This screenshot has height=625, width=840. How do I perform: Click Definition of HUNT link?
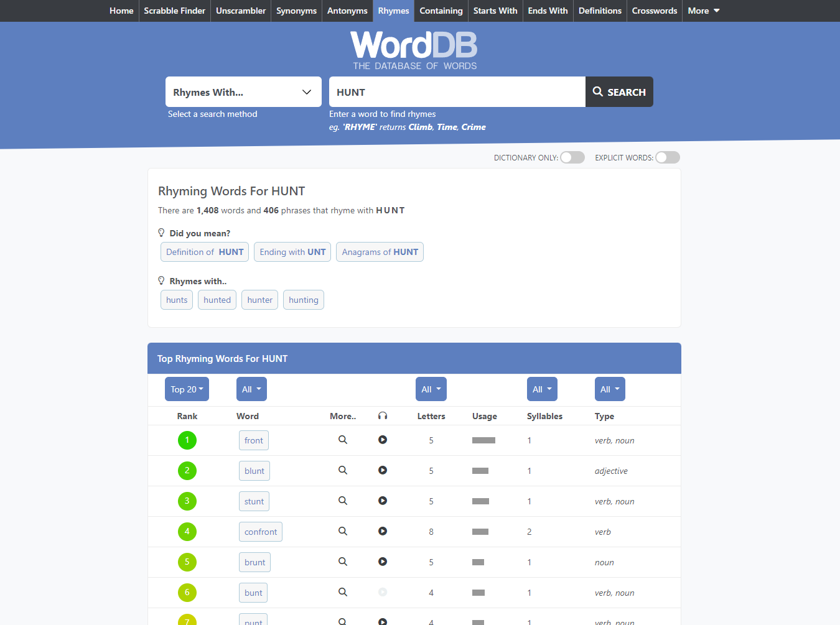[x=205, y=252]
